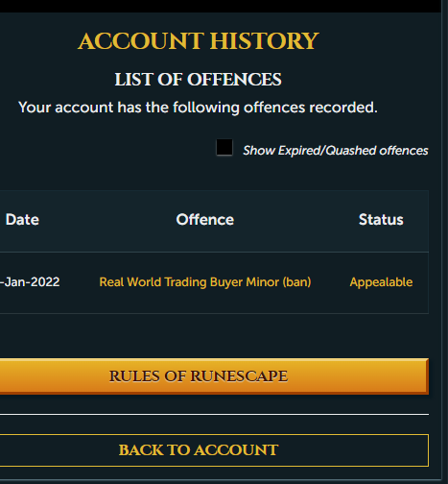Click the white divider line above Back to Account
The height and width of the screenshot is (484, 448).
pos(214,414)
